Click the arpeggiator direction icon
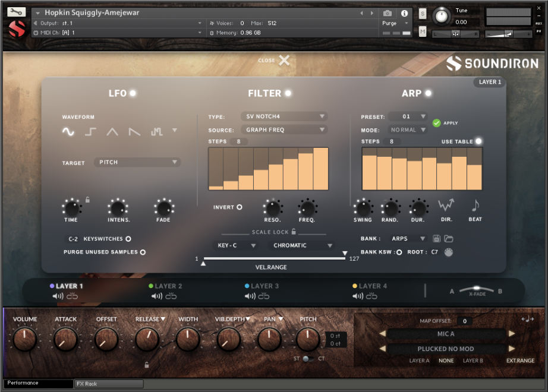This screenshot has width=548, height=392. pyautogui.click(x=446, y=206)
